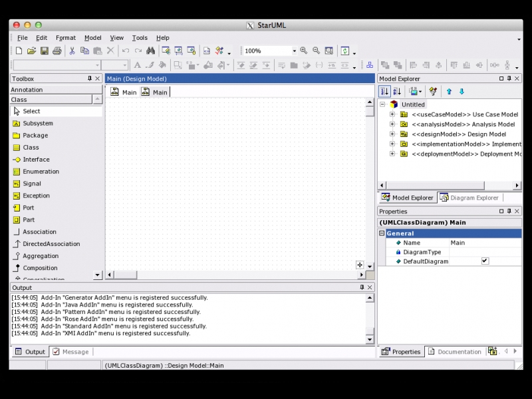Expand the Implementation Model node
532x399 pixels.
[392, 144]
